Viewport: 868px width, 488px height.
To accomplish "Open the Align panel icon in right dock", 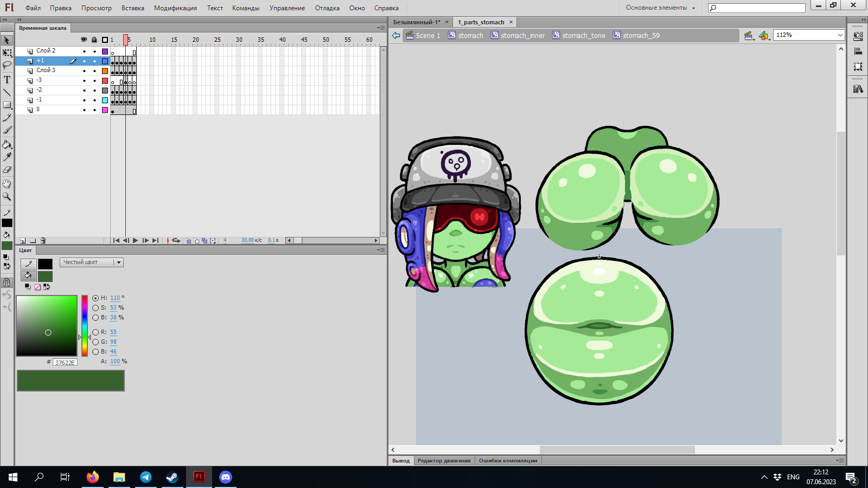I will tap(858, 52).
